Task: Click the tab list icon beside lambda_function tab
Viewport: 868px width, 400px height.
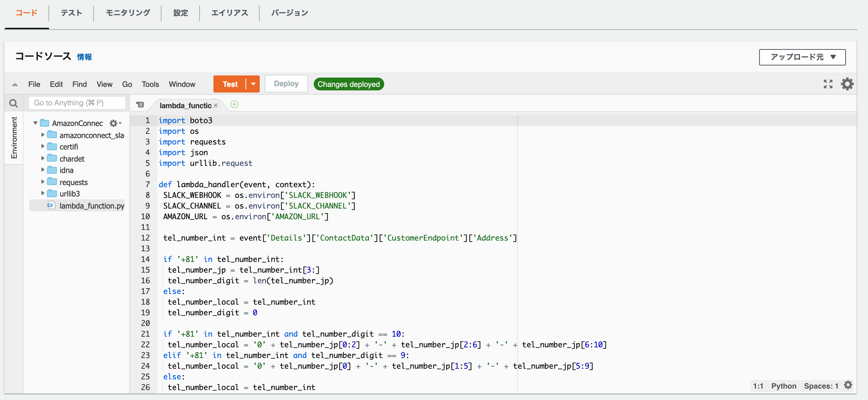Action: click(x=140, y=105)
